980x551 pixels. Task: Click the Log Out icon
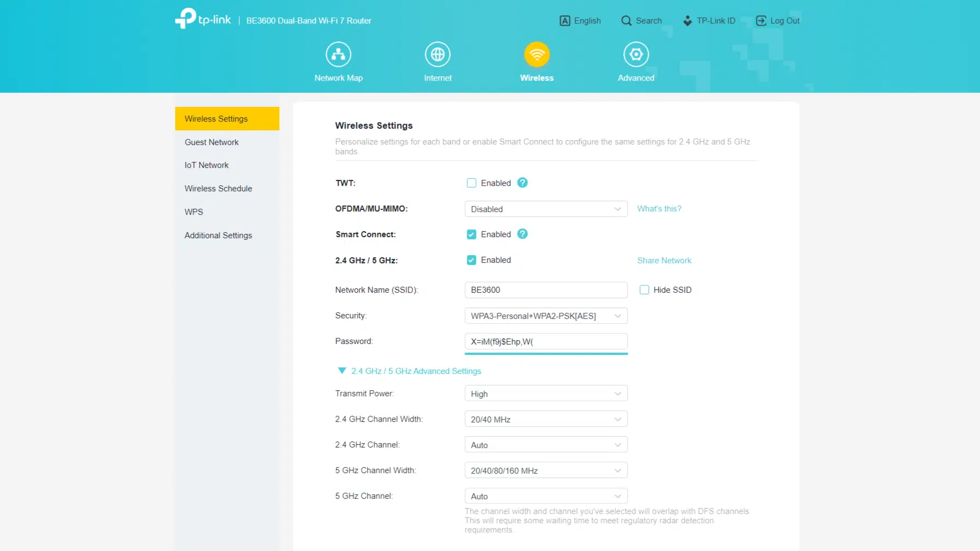[x=761, y=21]
